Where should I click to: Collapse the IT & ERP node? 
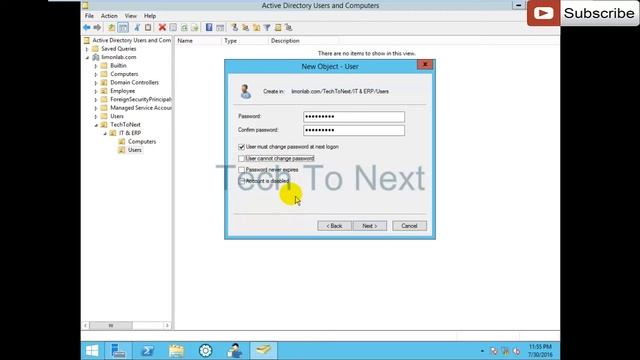104,133
